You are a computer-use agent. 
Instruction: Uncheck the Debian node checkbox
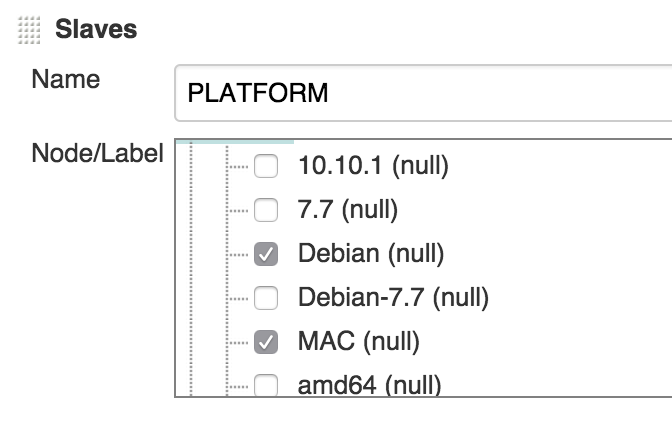click(266, 255)
